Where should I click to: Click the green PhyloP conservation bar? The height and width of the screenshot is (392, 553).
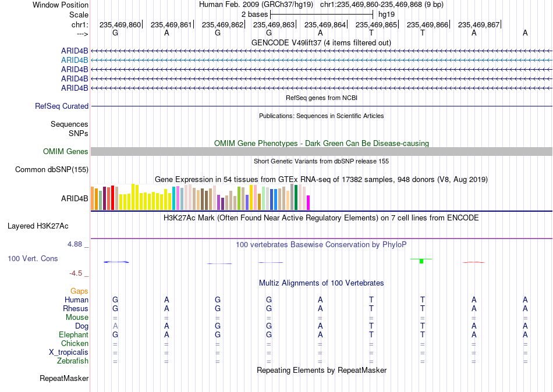pos(421,261)
